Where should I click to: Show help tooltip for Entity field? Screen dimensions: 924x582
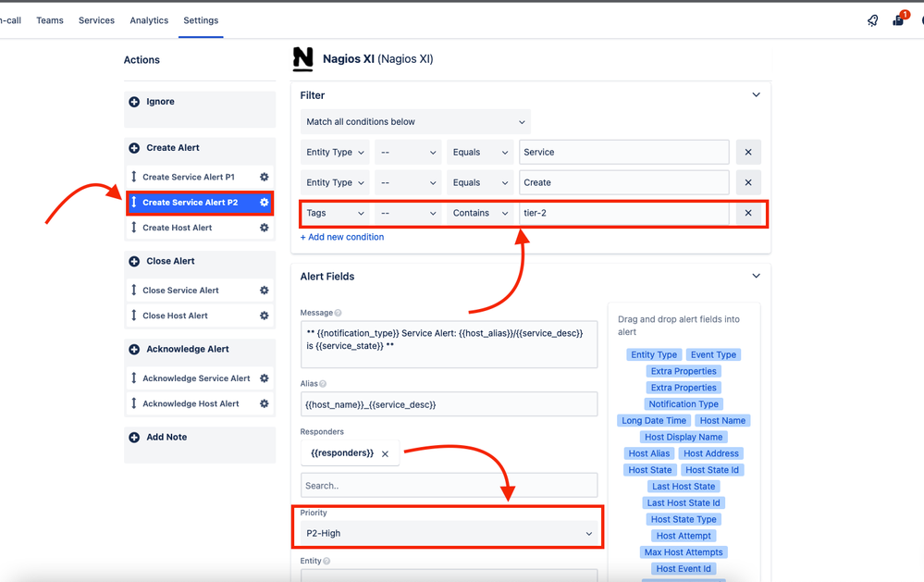326,562
